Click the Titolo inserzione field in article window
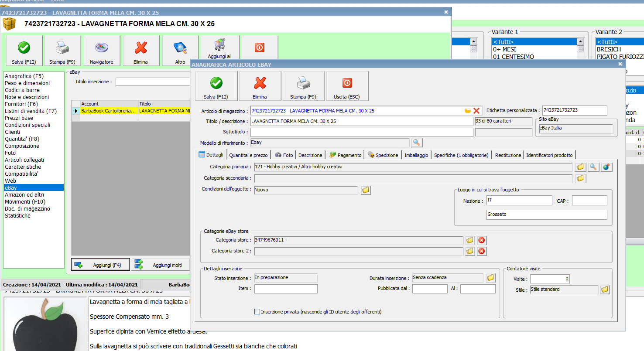This screenshot has width=644, height=351. click(153, 82)
